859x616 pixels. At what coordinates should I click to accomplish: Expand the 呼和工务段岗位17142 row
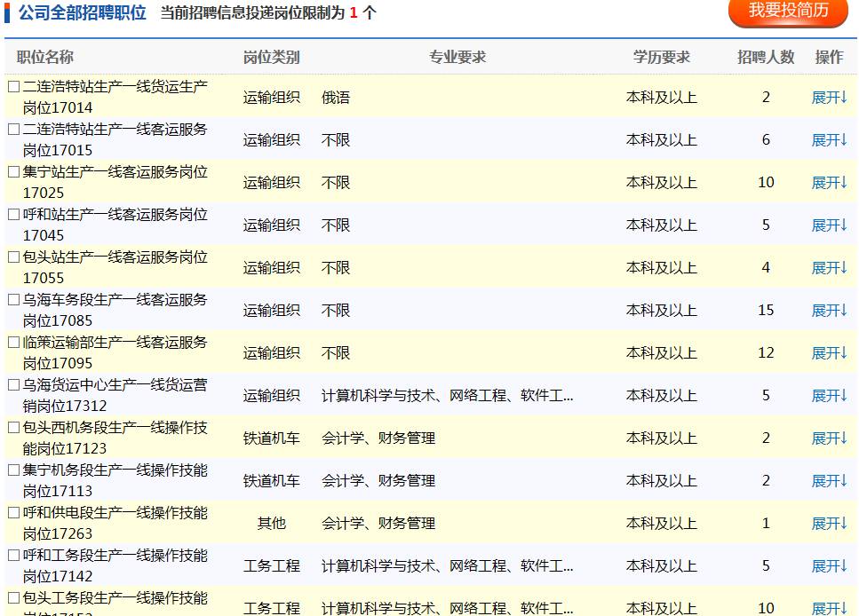pos(829,566)
